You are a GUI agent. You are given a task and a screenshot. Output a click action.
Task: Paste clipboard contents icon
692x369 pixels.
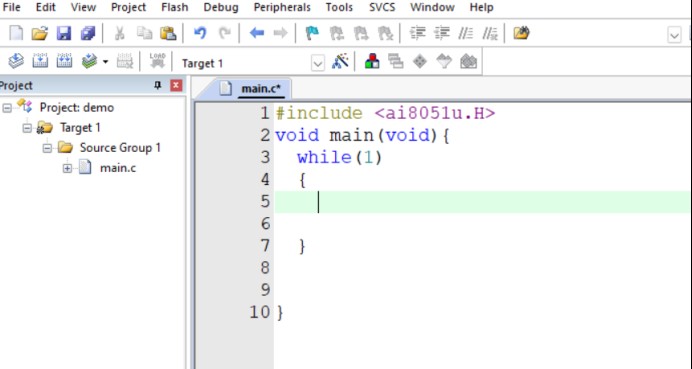point(168,33)
